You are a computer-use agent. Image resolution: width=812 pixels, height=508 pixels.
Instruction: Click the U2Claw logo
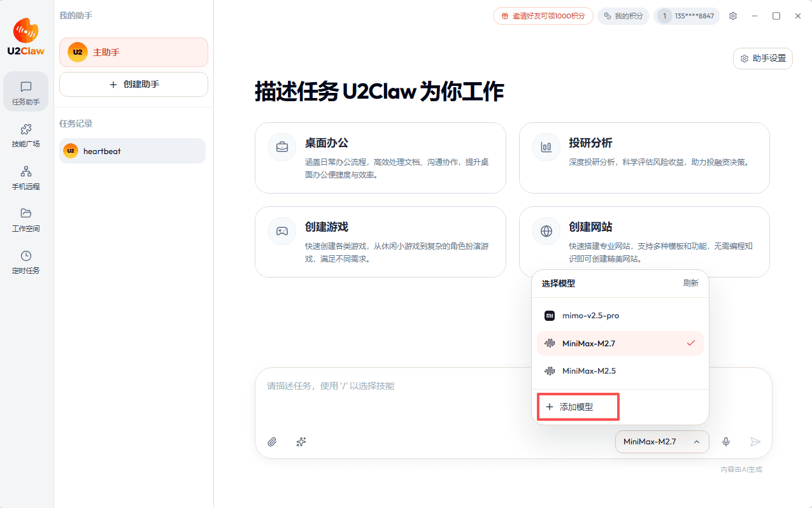pyautogui.click(x=26, y=36)
